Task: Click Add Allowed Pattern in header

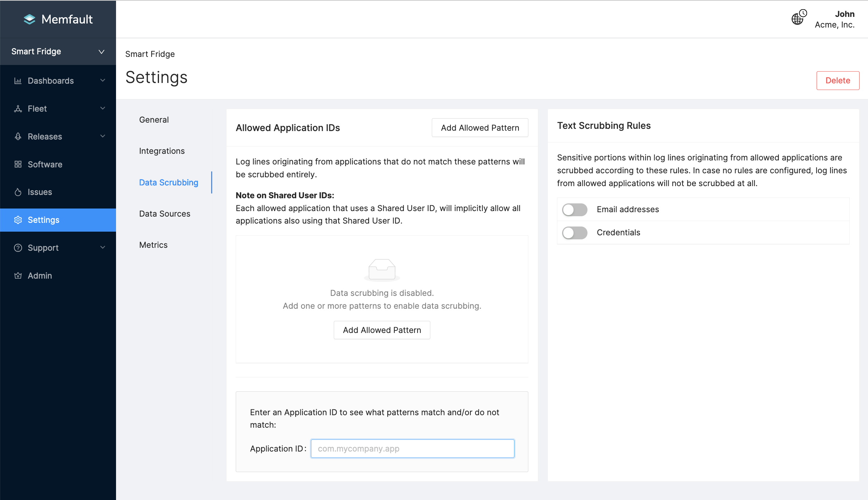Action: [480, 128]
